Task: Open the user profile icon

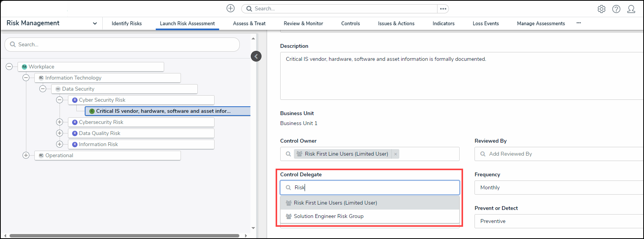Action: 631,9
